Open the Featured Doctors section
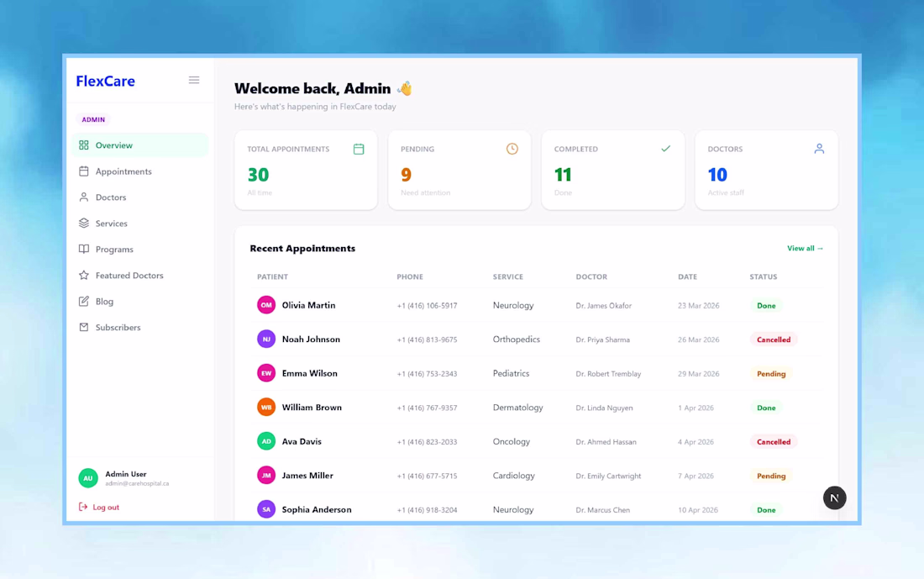Image resolution: width=924 pixels, height=579 pixels. tap(140, 275)
